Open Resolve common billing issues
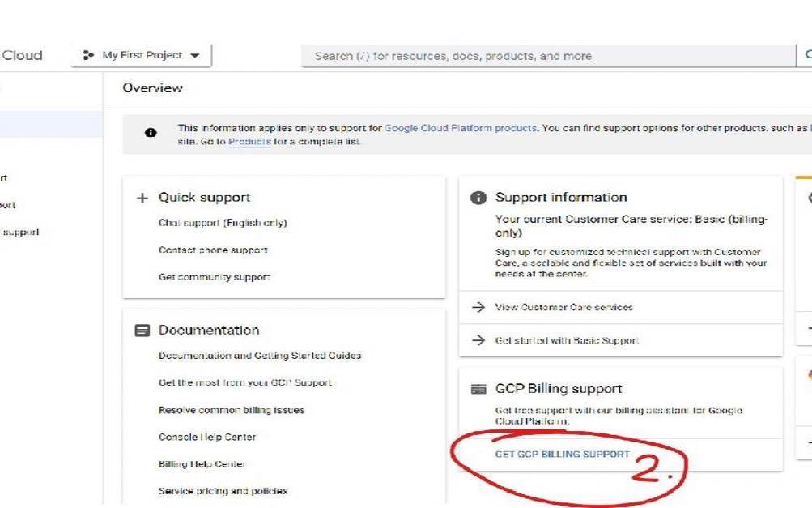Screen dimensions: 812x508 (x=232, y=410)
